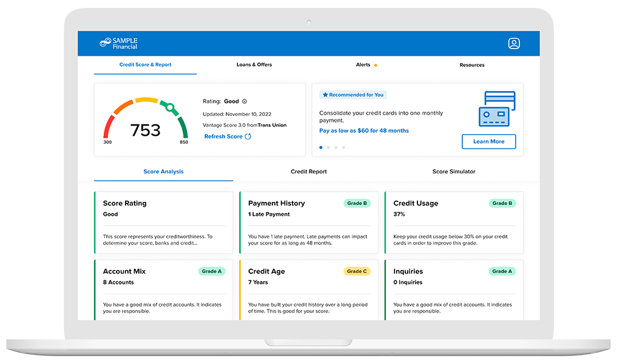Screen dimensions: 617x364
Task: Click the refresh arrow icon
Action: tap(248, 136)
